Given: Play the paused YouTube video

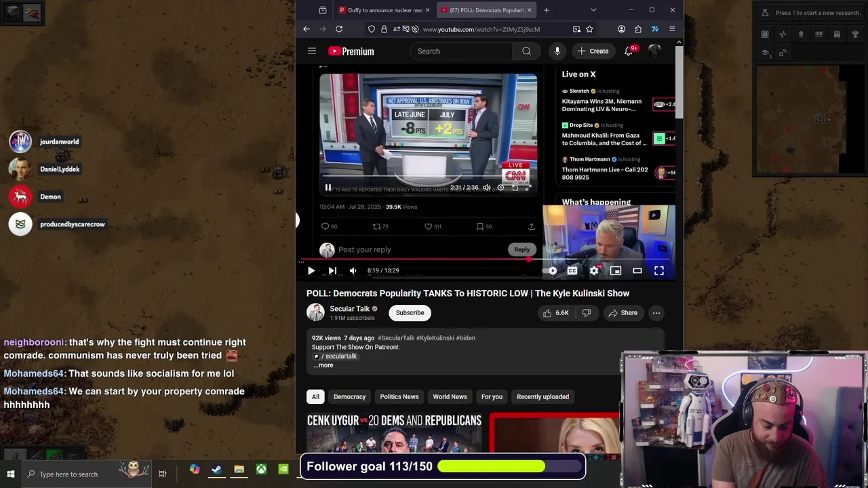Looking at the screenshot, I should pos(311,270).
